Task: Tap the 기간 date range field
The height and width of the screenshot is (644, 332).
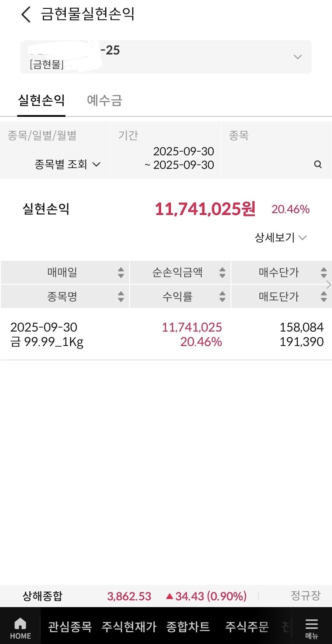Action: (179, 158)
